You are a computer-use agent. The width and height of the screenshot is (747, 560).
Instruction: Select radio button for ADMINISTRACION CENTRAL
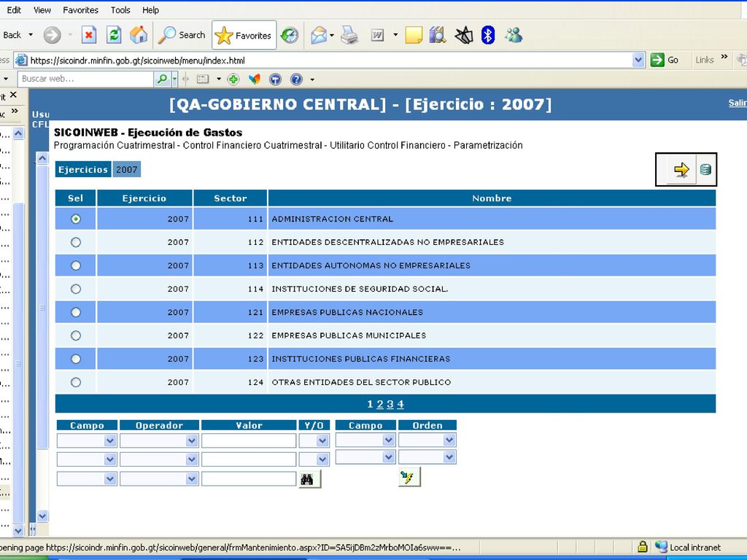[76, 219]
